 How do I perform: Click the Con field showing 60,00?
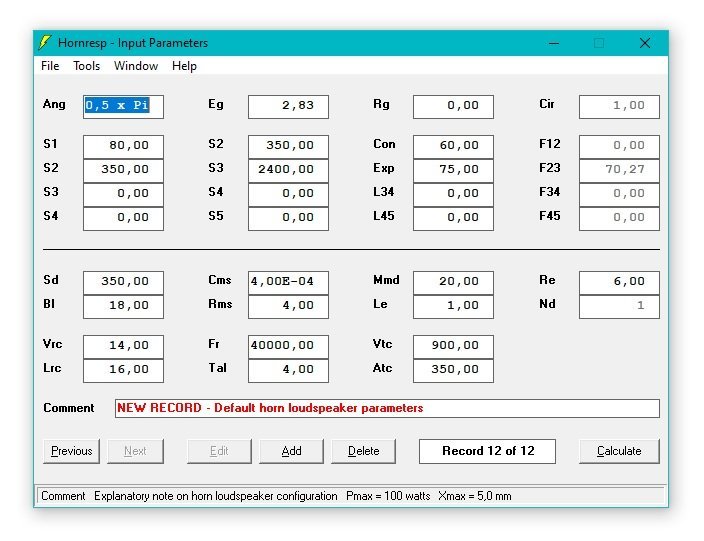coord(453,146)
